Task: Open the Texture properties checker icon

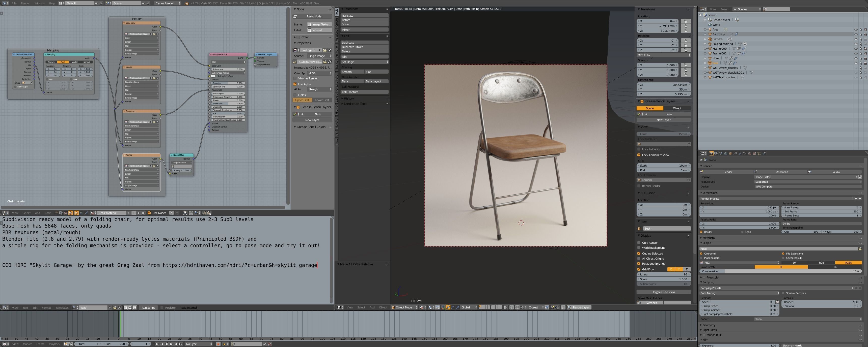Action: click(x=754, y=153)
